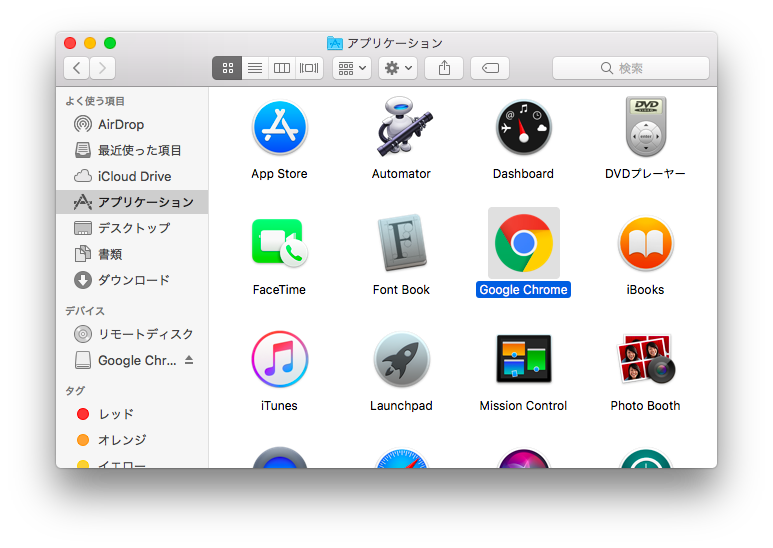This screenshot has width=773, height=548.
Task: Click the Edit Tags toolbar button
Action: tap(490, 68)
